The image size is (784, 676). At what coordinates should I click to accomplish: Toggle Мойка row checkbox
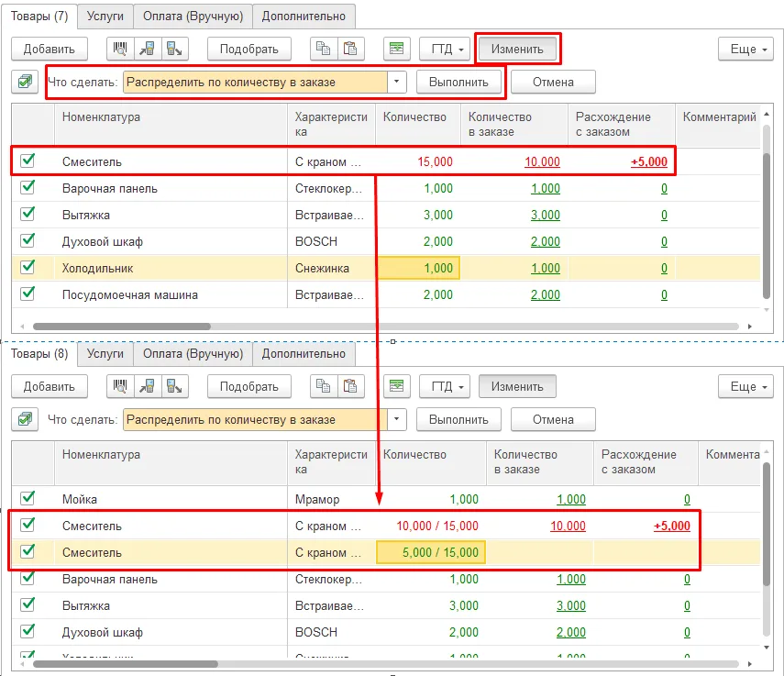point(28,498)
